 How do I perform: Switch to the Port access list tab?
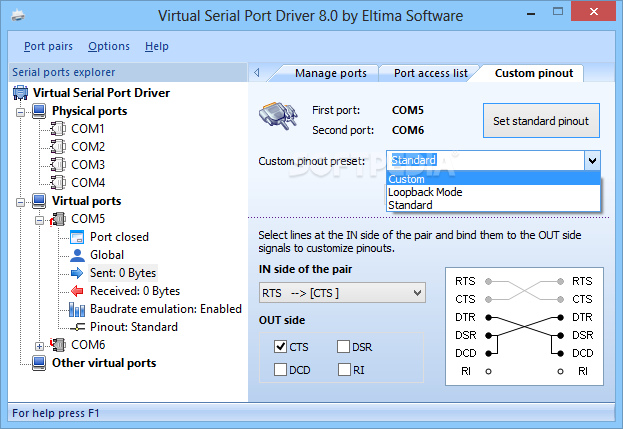pyautogui.click(x=431, y=73)
